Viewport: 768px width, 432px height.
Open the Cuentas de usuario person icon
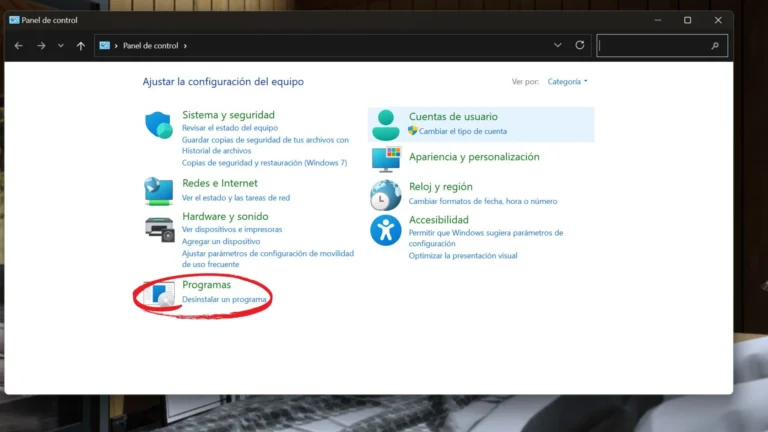(x=385, y=125)
